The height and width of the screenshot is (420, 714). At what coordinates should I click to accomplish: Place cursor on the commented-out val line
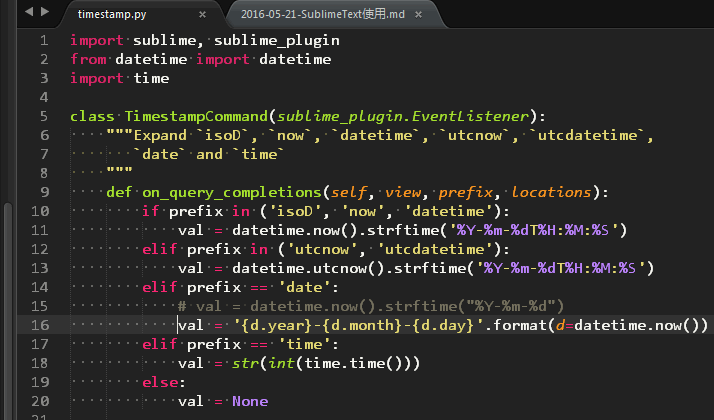(370, 305)
